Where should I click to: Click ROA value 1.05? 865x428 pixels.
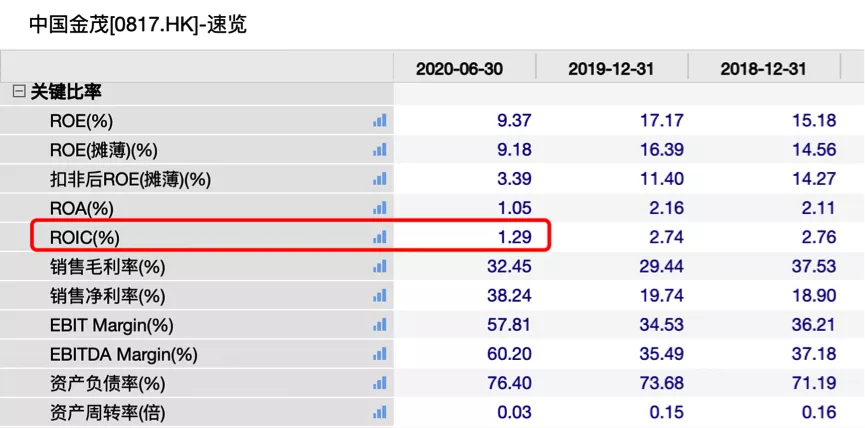coord(513,208)
